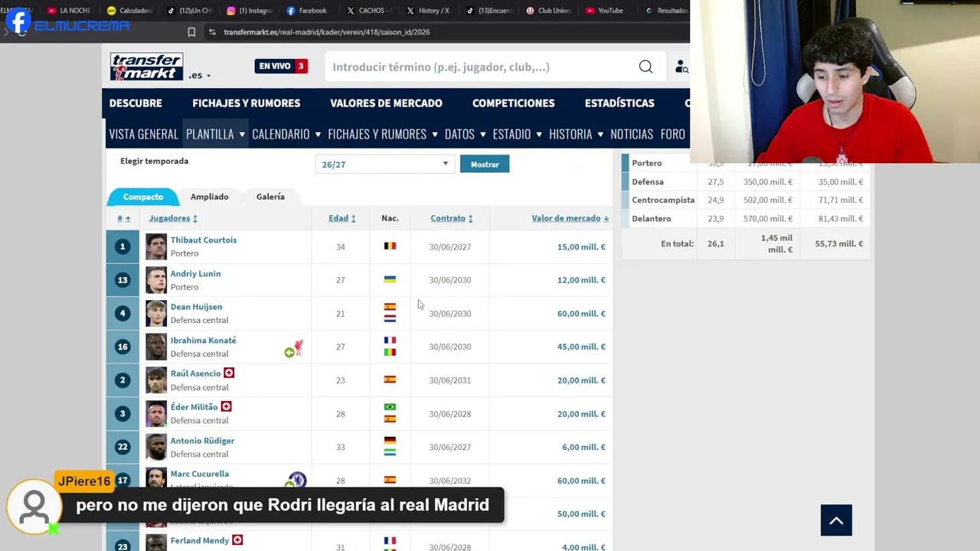The height and width of the screenshot is (551, 980).
Task: Open Ibrahima Konaté's player photo
Action: [x=156, y=347]
